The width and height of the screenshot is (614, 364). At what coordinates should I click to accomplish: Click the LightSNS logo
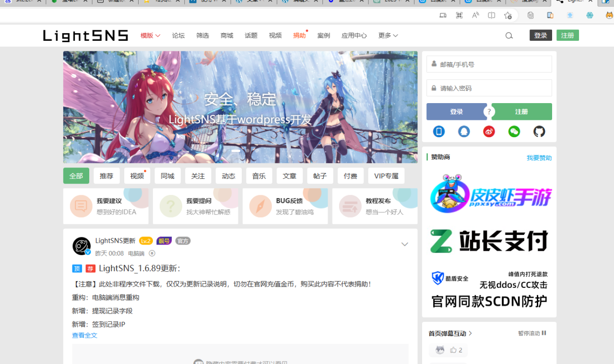86,35
